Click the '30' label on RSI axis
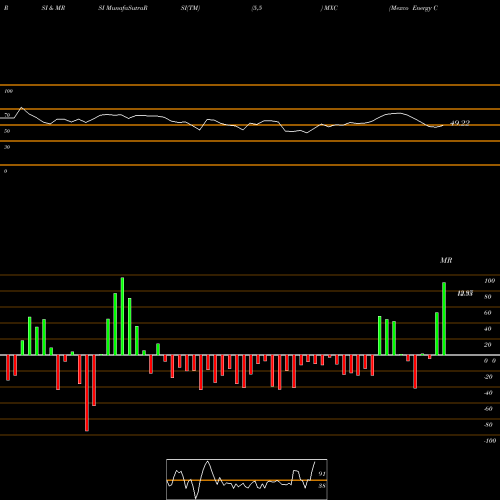The height and width of the screenshot is (500, 500). point(7,147)
